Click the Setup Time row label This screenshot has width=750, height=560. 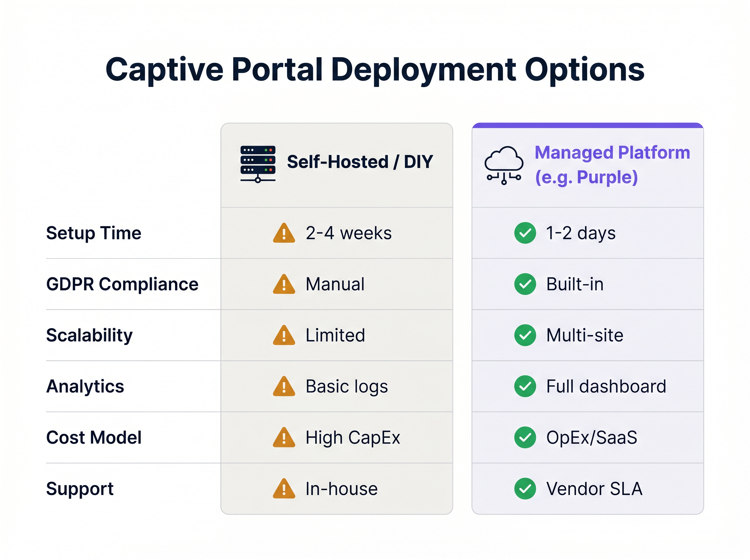pyautogui.click(x=93, y=233)
